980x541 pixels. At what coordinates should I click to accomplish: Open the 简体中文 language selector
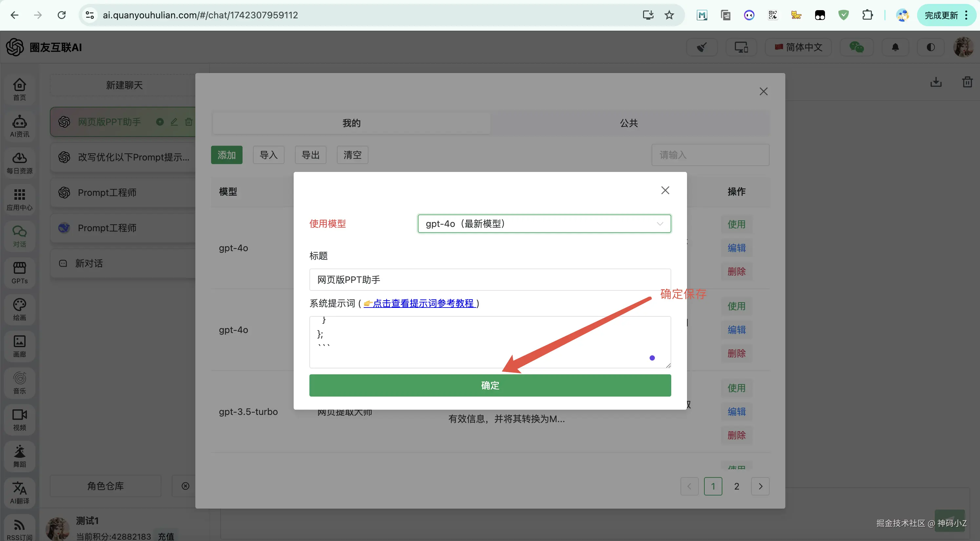tap(798, 47)
